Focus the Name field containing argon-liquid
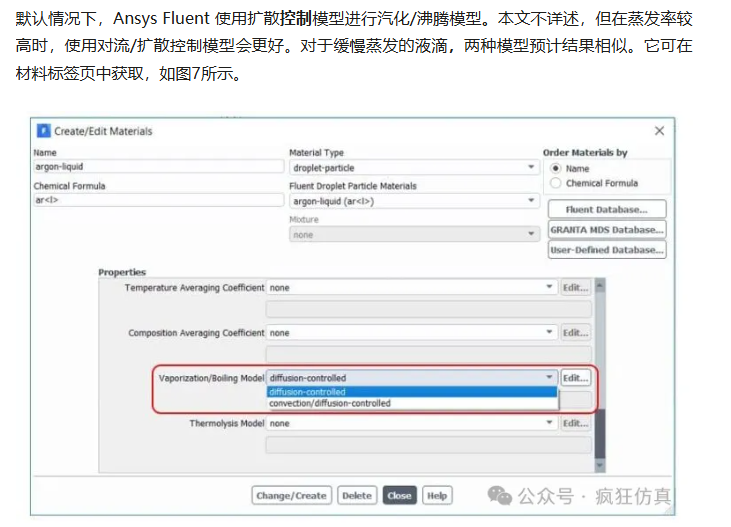This screenshot has width=731, height=527. point(159,166)
